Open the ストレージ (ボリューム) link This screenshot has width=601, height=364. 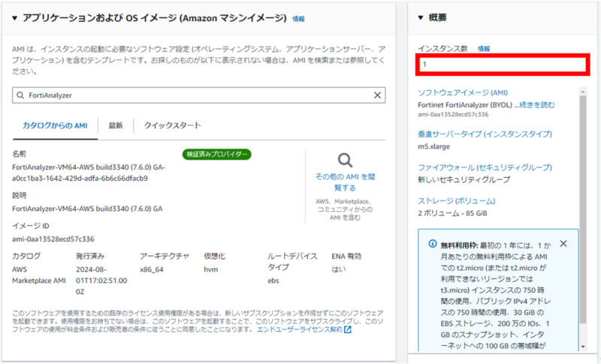[457, 201]
